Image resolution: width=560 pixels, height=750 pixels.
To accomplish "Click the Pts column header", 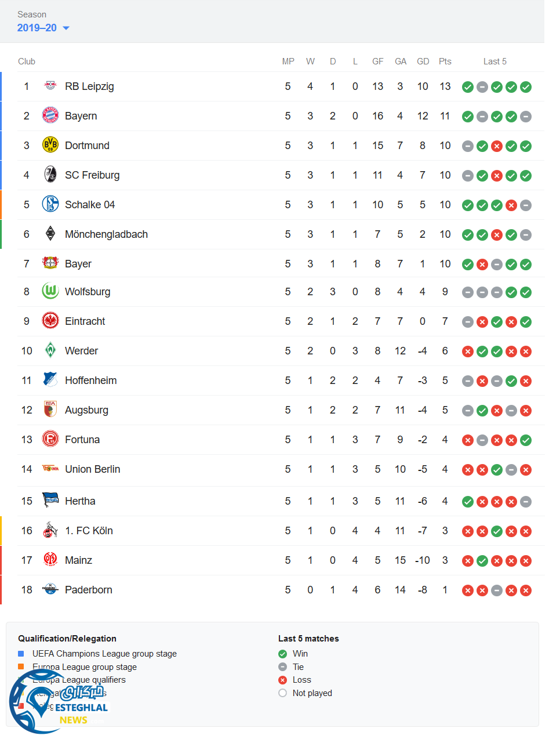I will click(x=445, y=61).
